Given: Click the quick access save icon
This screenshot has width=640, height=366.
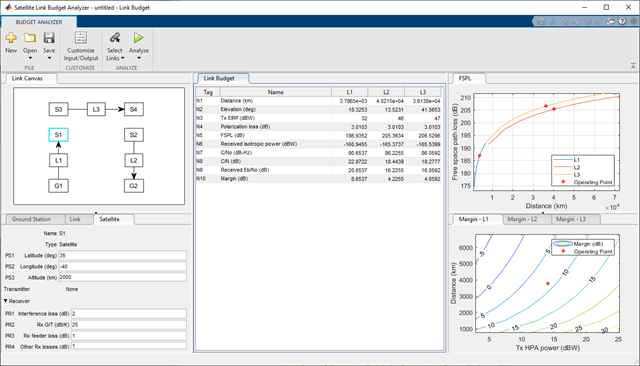Looking at the screenshot, I should 541,22.
